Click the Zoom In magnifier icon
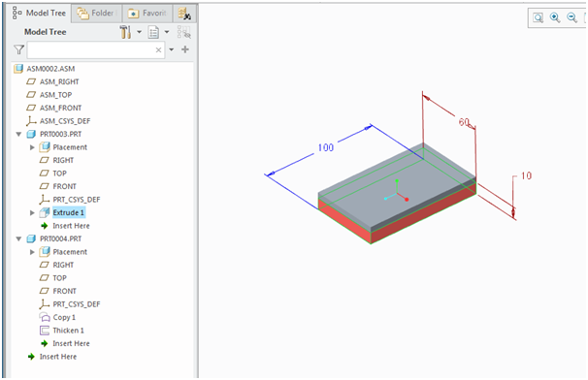Image resolution: width=588 pixels, height=380 pixels. (x=555, y=17)
